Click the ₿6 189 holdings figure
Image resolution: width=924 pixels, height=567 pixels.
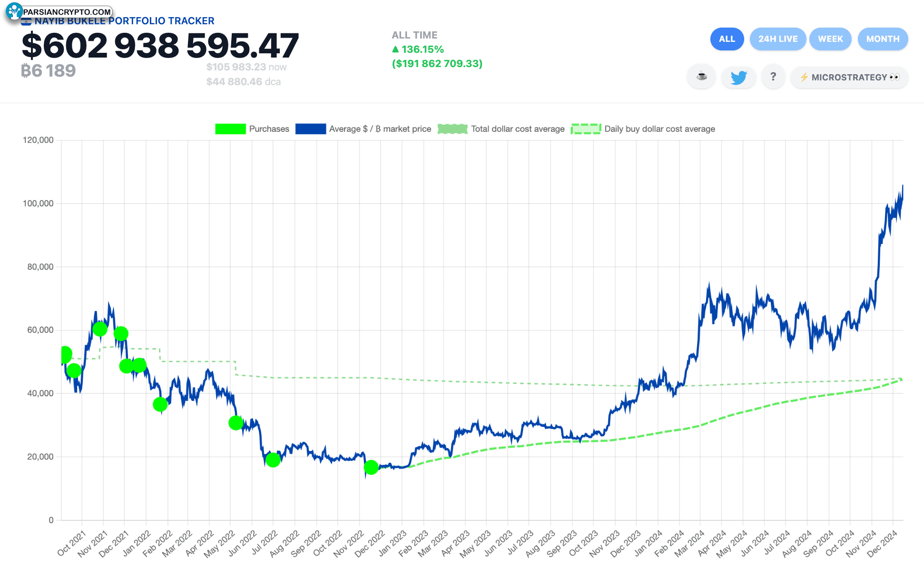(x=48, y=71)
